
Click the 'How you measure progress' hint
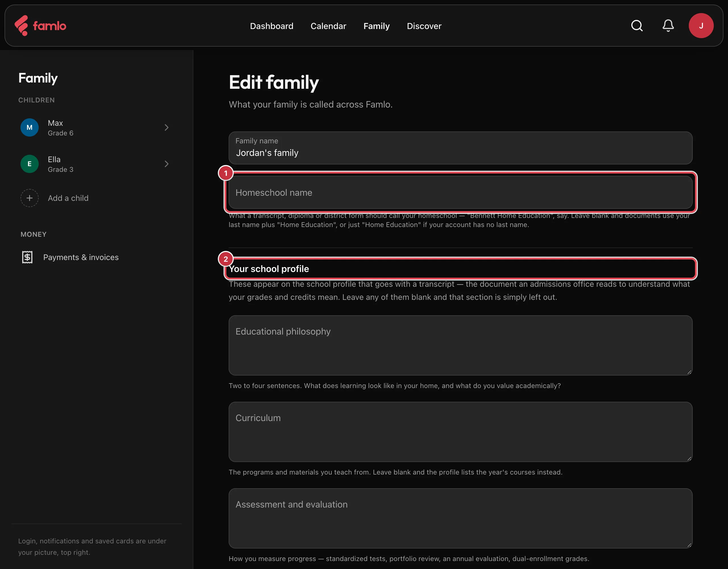(409, 559)
